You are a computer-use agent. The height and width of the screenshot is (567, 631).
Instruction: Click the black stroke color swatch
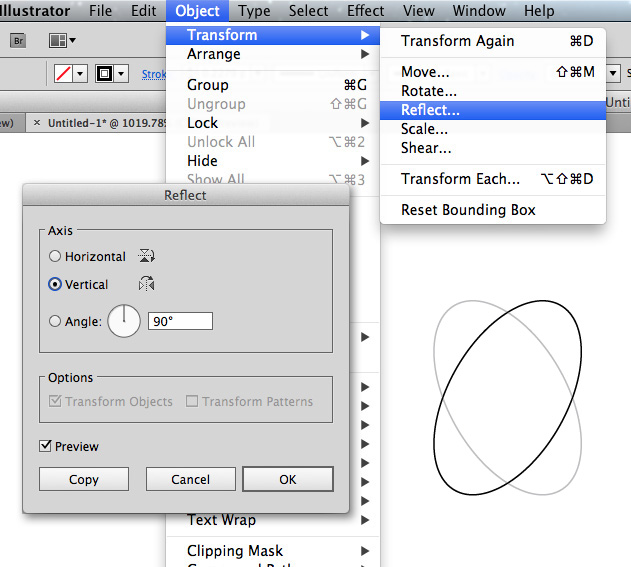(103, 74)
